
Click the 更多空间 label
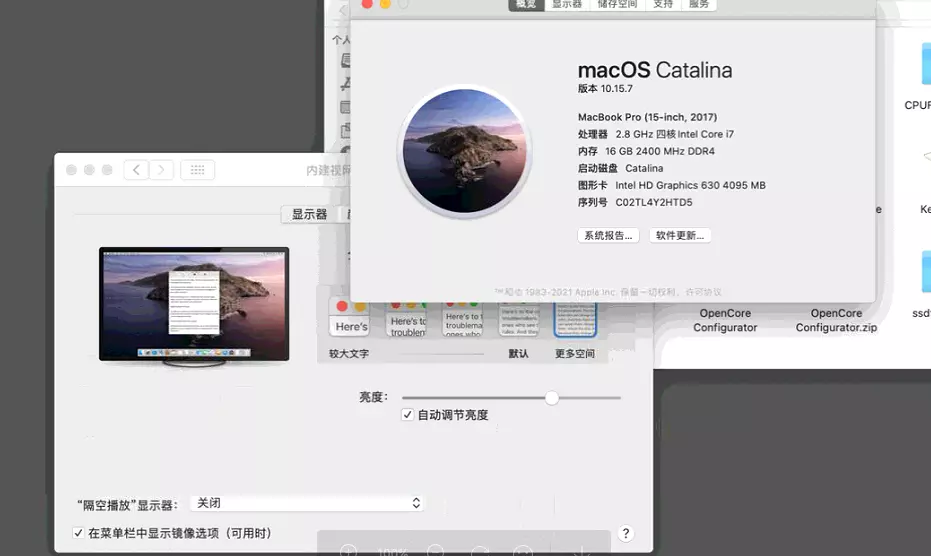click(x=575, y=353)
